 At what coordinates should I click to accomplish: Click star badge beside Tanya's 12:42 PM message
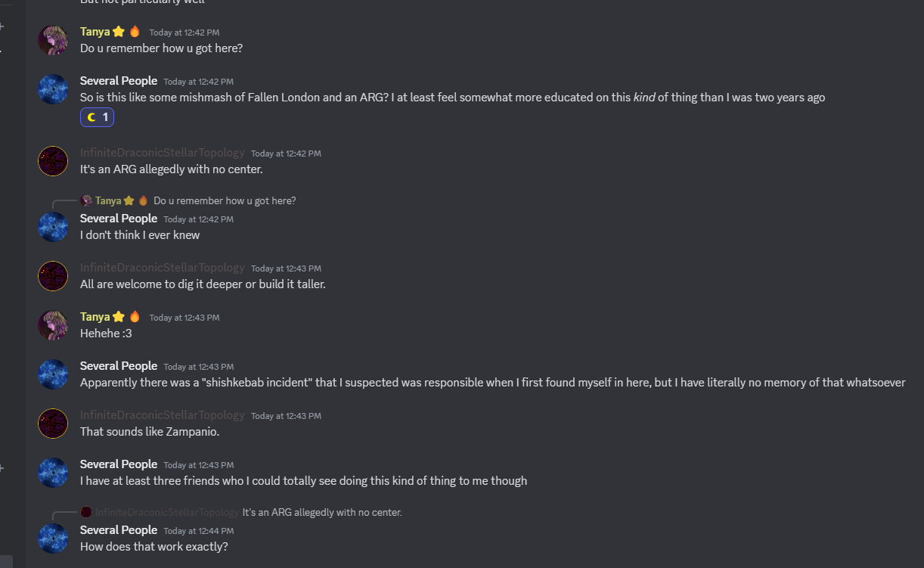pyautogui.click(x=119, y=32)
